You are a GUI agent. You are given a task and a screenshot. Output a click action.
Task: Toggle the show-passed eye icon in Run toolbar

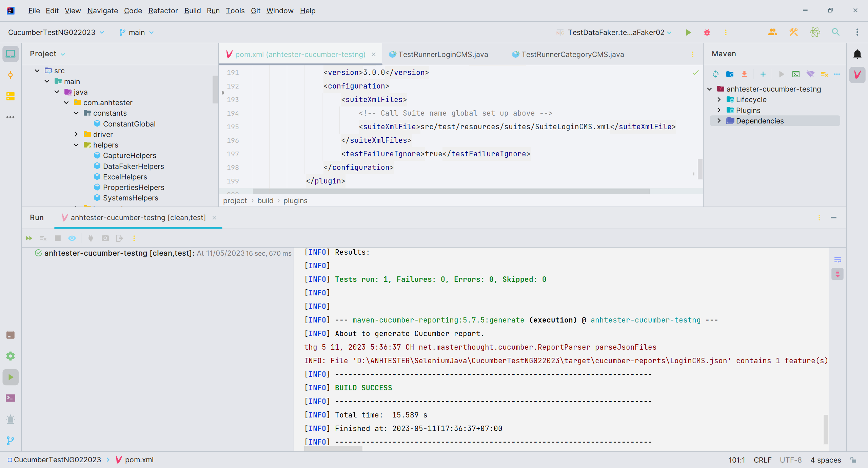(72, 238)
